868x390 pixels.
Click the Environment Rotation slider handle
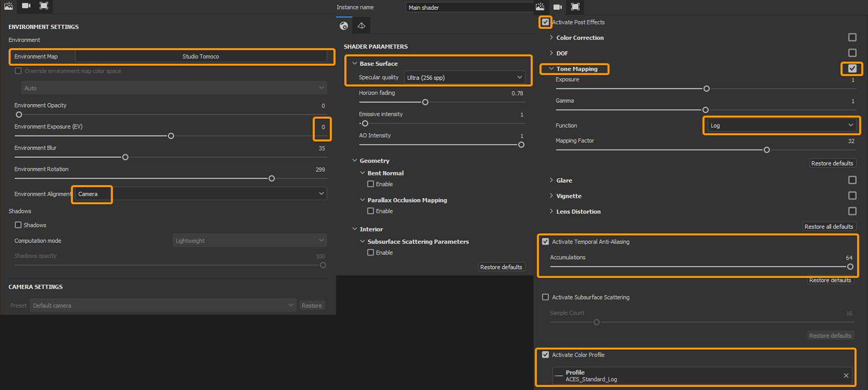[x=271, y=179]
